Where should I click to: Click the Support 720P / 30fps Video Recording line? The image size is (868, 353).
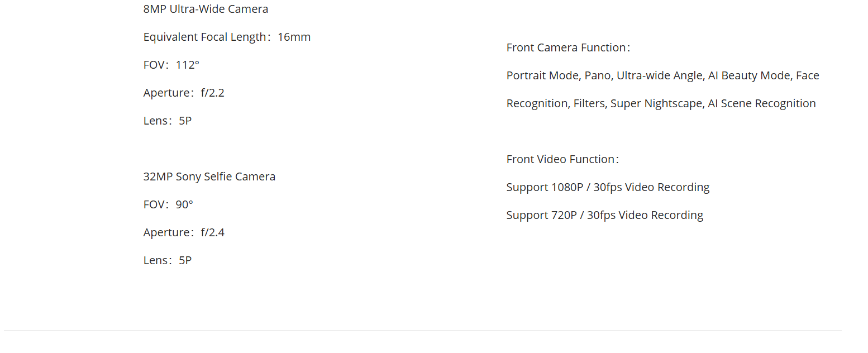(604, 215)
